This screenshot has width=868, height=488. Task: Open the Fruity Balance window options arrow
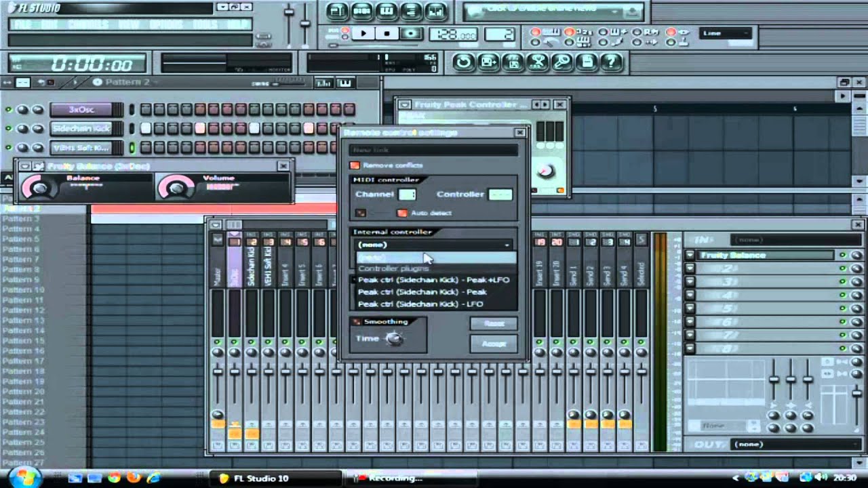[x=25, y=166]
